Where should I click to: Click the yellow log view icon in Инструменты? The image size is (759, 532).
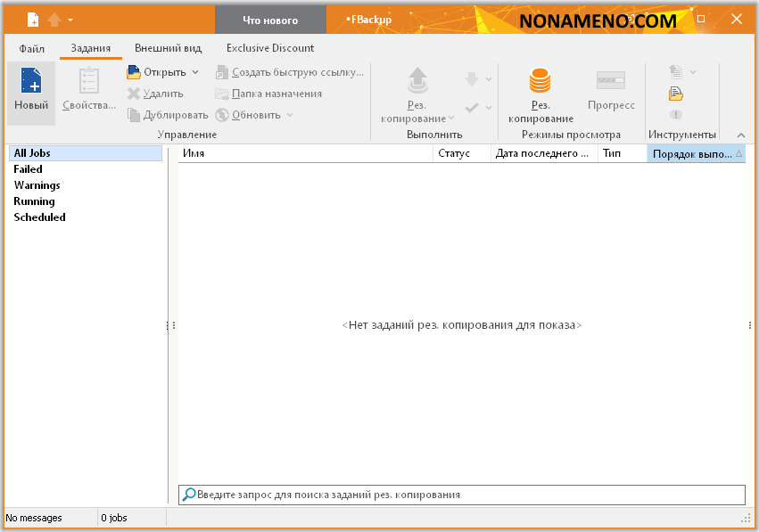click(x=676, y=94)
